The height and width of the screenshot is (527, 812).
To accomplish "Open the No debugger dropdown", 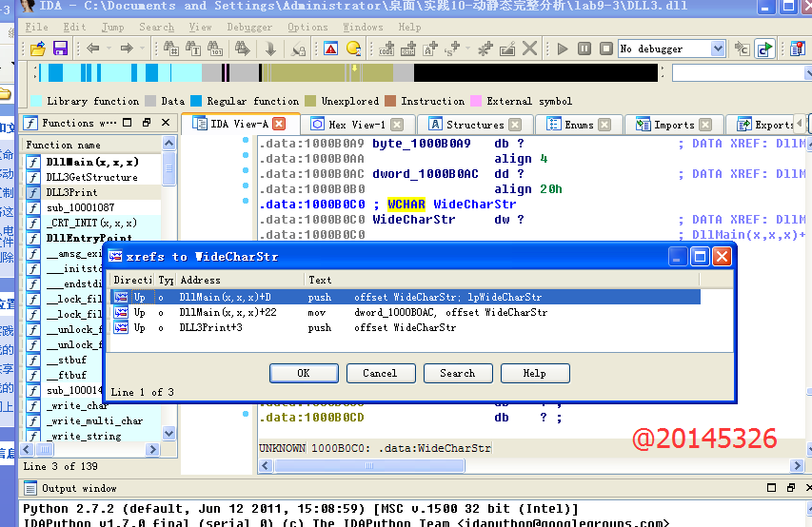I will (717, 49).
